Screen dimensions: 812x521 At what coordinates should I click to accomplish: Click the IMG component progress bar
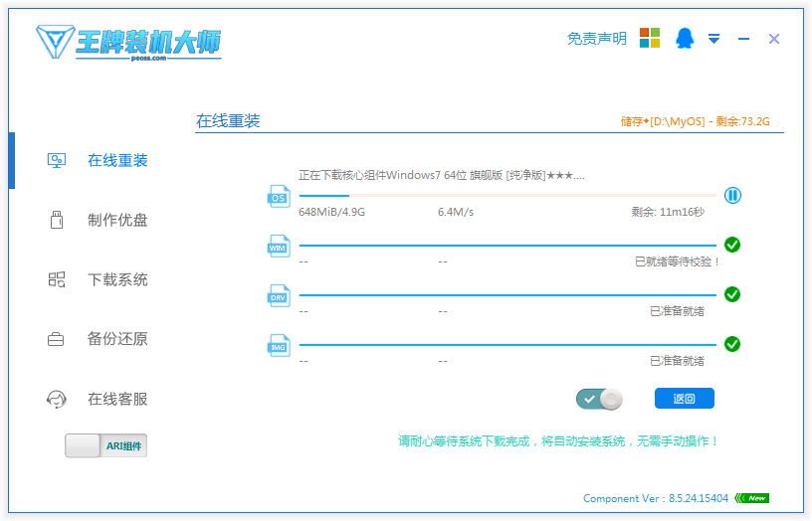(507, 345)
